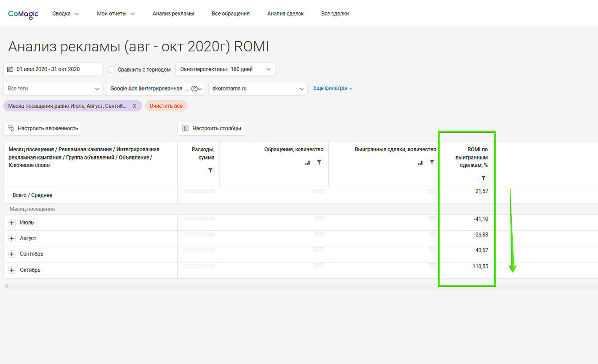
Task: Go to Анализ сделок tab
Action: (285, 14)
